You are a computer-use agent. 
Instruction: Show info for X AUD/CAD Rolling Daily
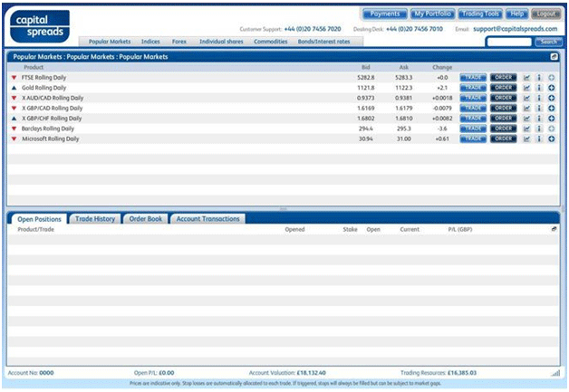[539, 98]
